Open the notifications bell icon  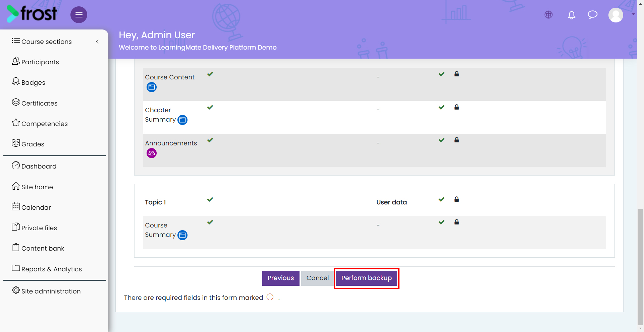(572, 15)
